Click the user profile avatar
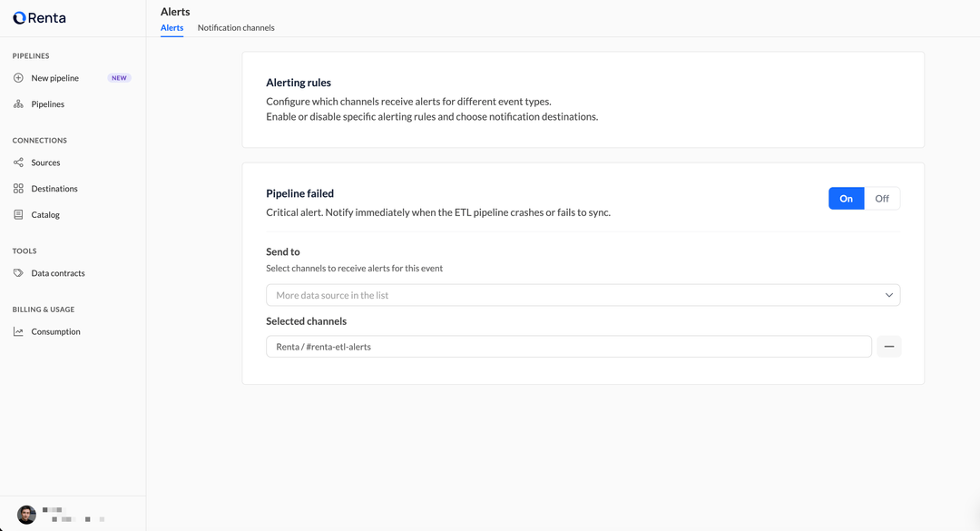Image resolution: width=980 pixels, height=531 pixels. tap(26, 515)
